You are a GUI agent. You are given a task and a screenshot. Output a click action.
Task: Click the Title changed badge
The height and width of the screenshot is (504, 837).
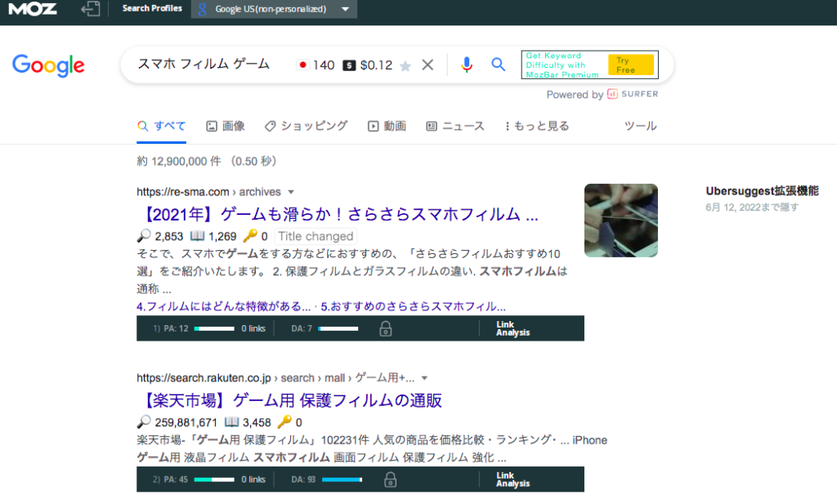[316, 236]
